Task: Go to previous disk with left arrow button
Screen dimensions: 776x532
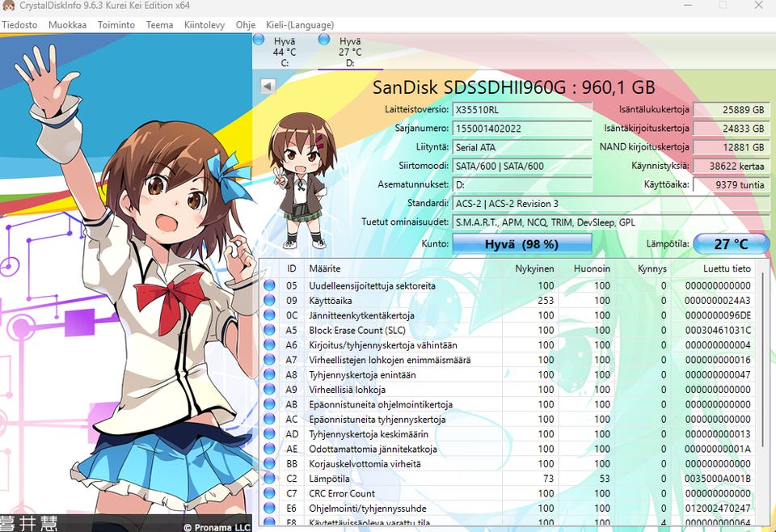Action: pyautogui.click(x=268, y=87)
